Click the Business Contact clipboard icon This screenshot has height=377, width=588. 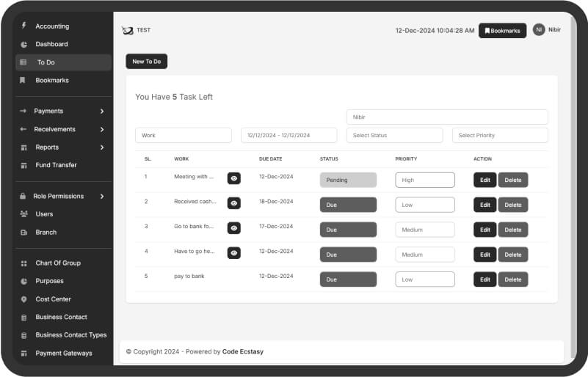click(23, 318)
